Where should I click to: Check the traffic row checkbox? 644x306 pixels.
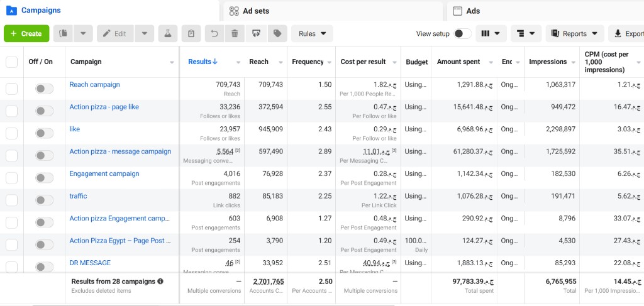(x=11, y=200)
